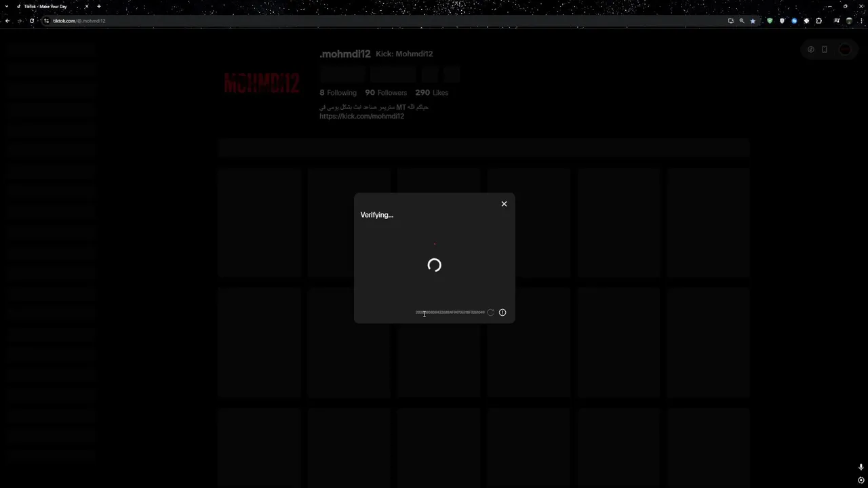Open a new browser tab

(x=99, y=7)
